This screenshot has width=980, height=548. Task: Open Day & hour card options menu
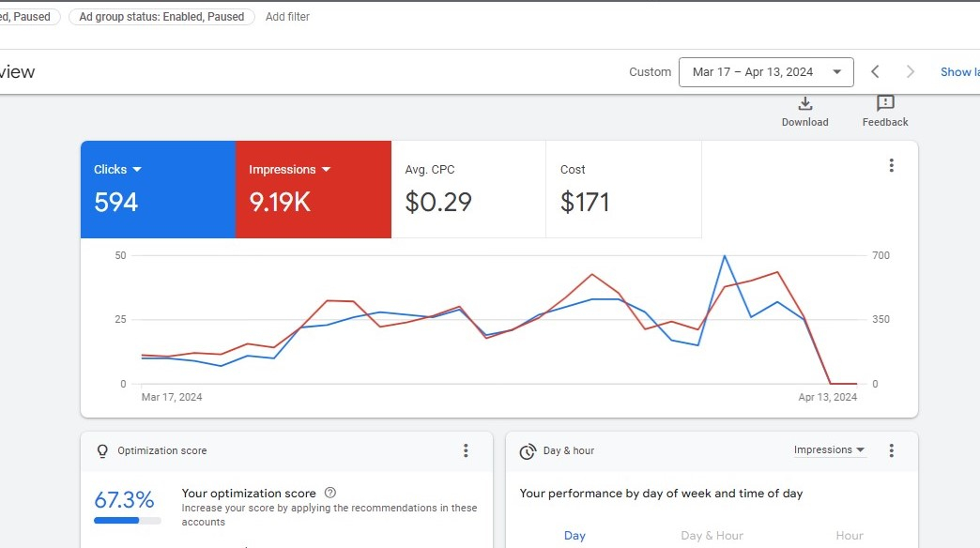pyautogui.click(x=891, y=451)
